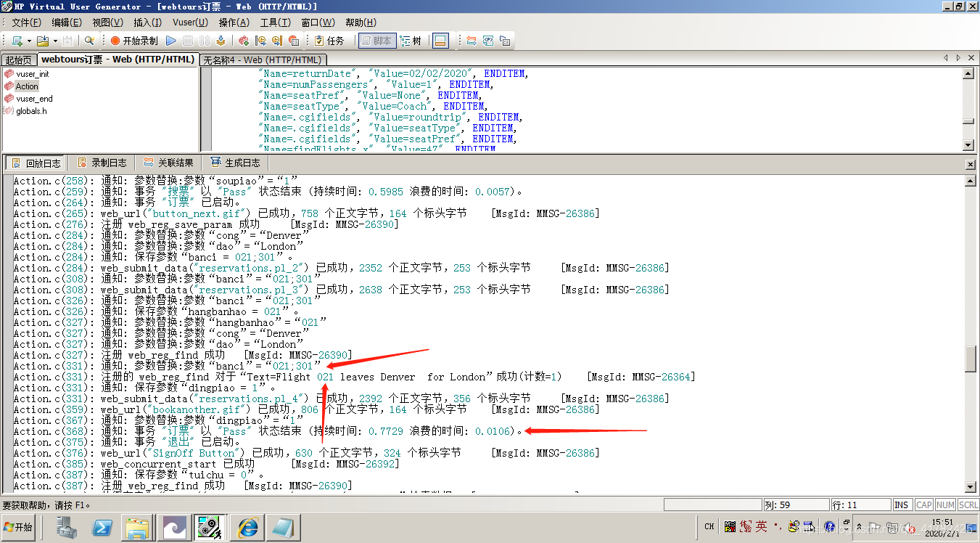Open Internet Explorer on the taskbar
The width and height of the screenshot is (980, 543).
coord(247,527)
